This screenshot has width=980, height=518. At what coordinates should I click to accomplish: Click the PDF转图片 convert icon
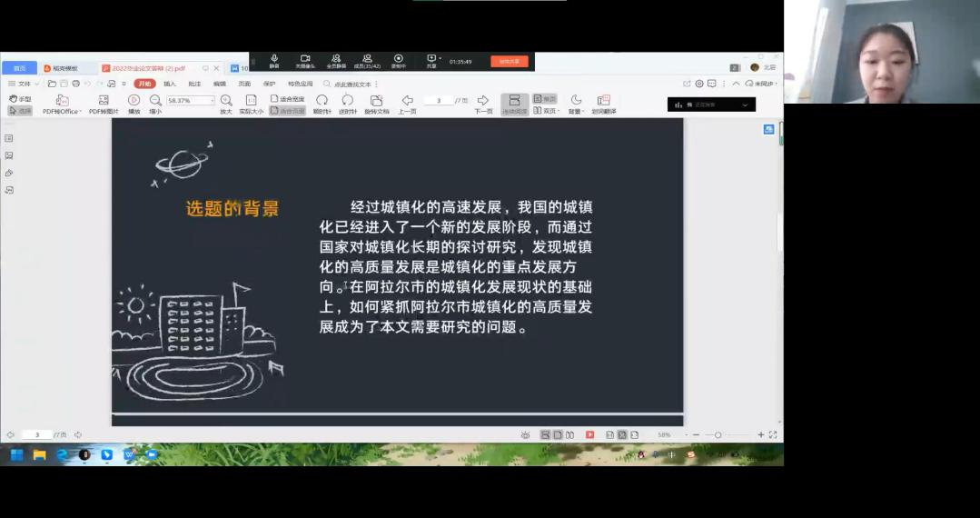[x=104, y=101]
